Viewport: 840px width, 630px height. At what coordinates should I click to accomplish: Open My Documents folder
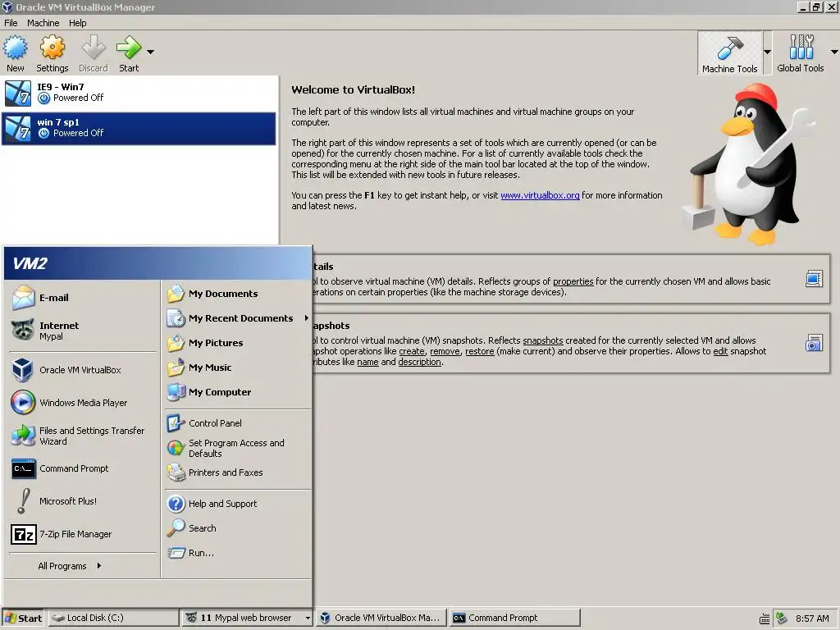pos(237,294)
